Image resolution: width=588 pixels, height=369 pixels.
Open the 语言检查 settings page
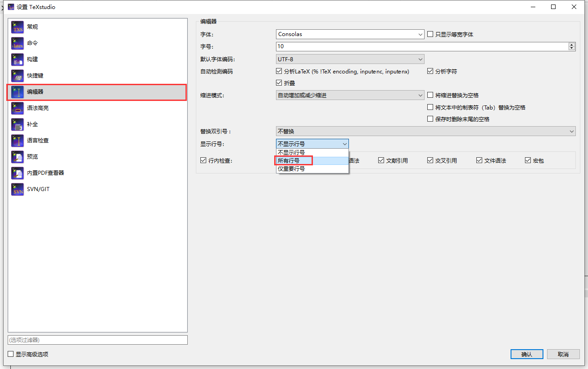97,141
